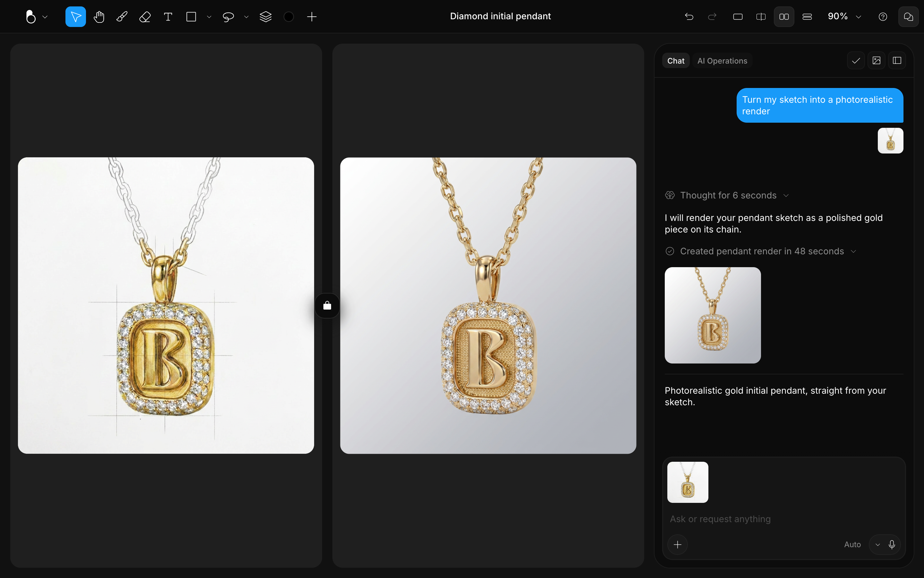Activate the hand pan tool
Screen dimensions: 924x578
pyautogui.click(x=99, y=16)
